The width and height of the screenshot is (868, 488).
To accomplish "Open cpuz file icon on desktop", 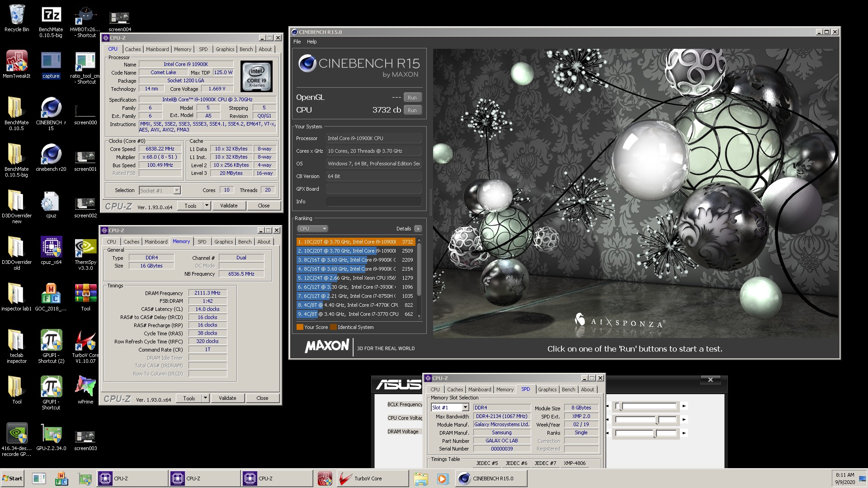I will [x=51, y=204].
